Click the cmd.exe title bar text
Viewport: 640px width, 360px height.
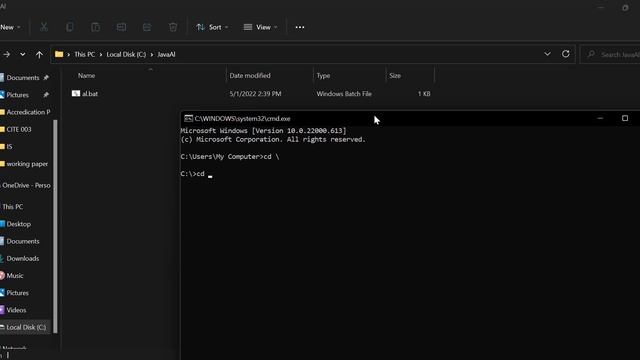click(x=242, y=118)
